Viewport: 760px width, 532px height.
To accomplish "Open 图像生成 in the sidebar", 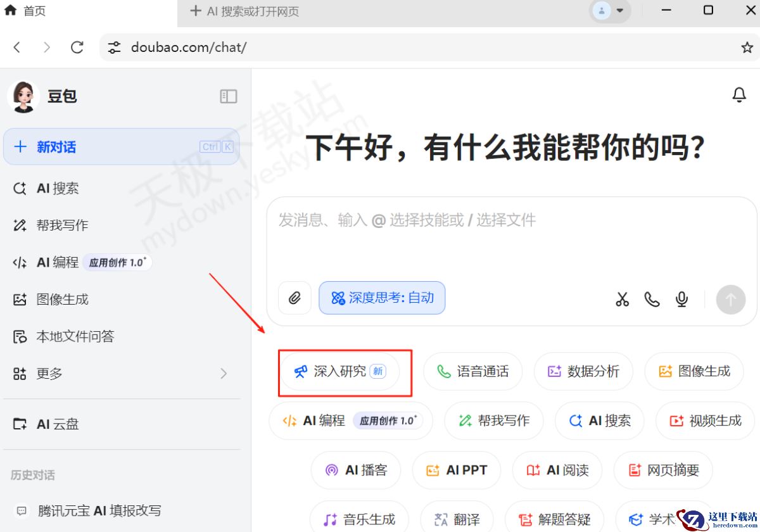I will [x=122, y=300].
